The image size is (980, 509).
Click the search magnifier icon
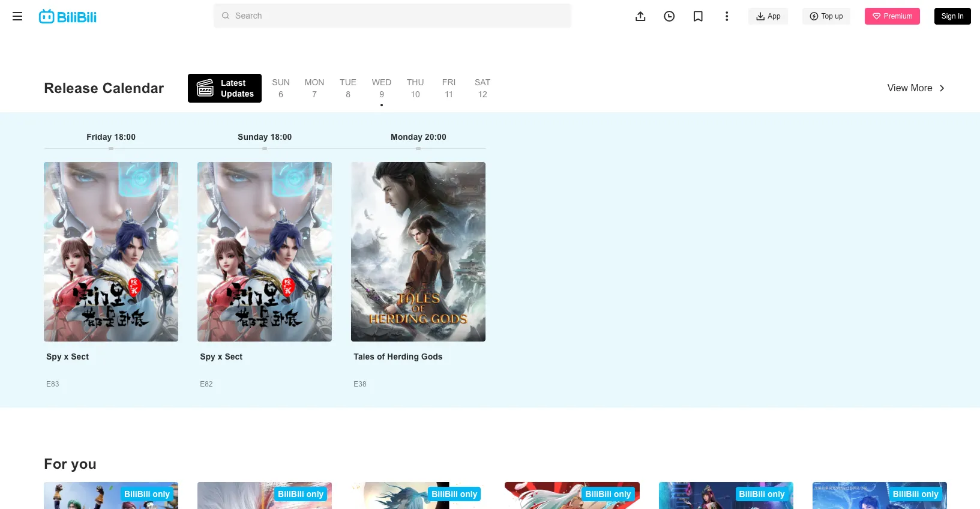point(226,16)
